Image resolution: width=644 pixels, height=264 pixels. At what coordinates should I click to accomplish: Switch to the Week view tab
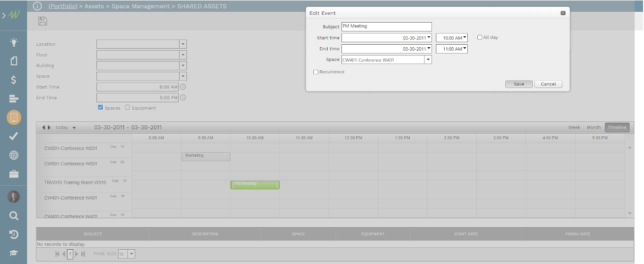[x=574, y=127]
